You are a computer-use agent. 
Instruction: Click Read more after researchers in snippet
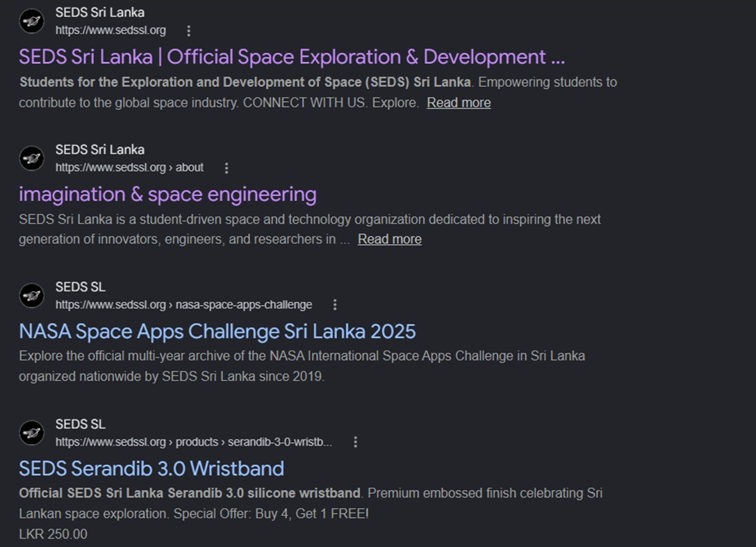(x=390, y=239)
